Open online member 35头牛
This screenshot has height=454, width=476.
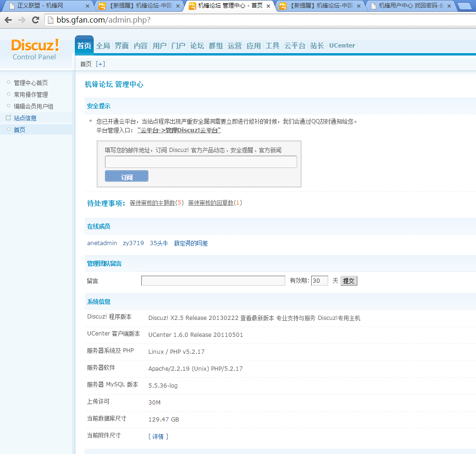159,243
